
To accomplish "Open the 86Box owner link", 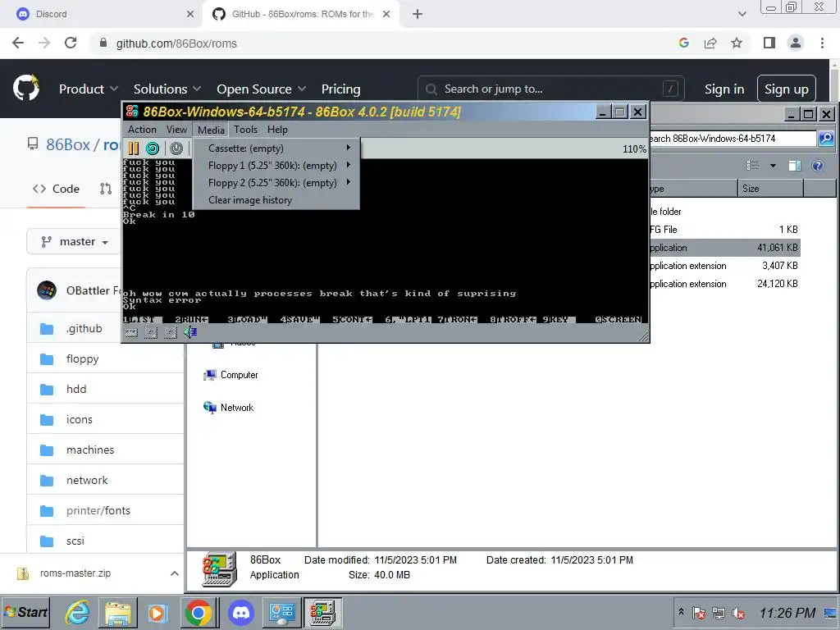I will pos(68,144).
